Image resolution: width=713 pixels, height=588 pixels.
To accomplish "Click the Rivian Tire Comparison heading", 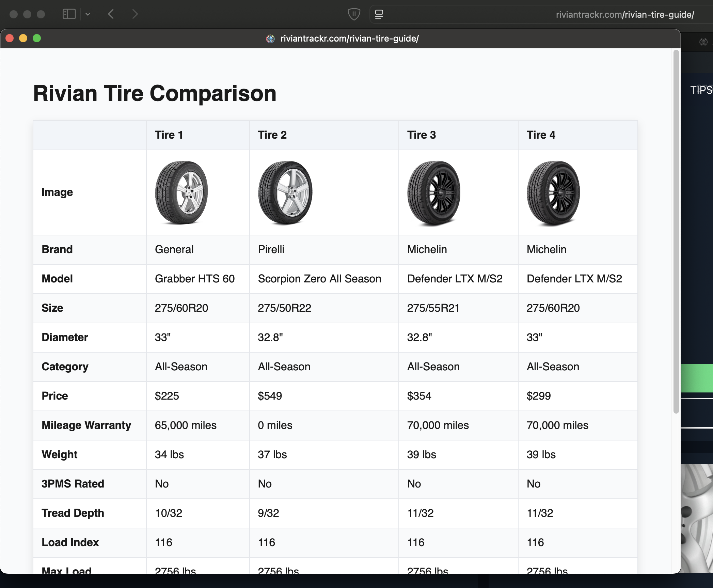I will point(155,93).
